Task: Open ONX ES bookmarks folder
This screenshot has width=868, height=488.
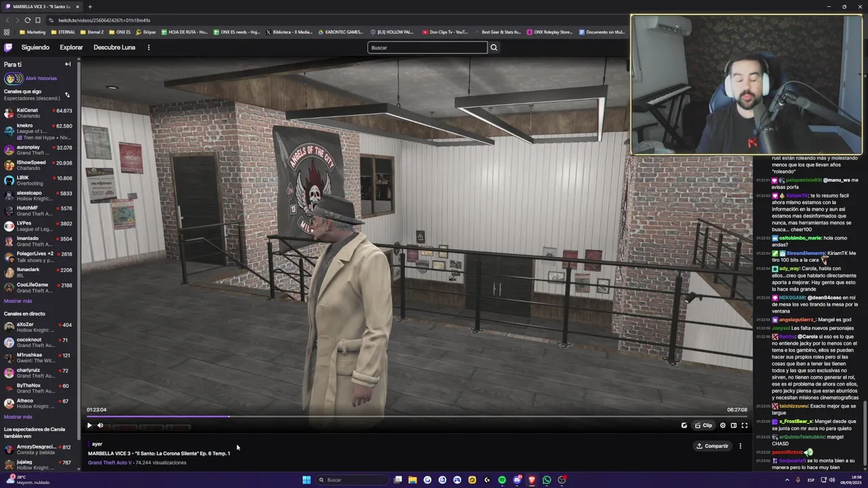Action: [x=119, y=32]
